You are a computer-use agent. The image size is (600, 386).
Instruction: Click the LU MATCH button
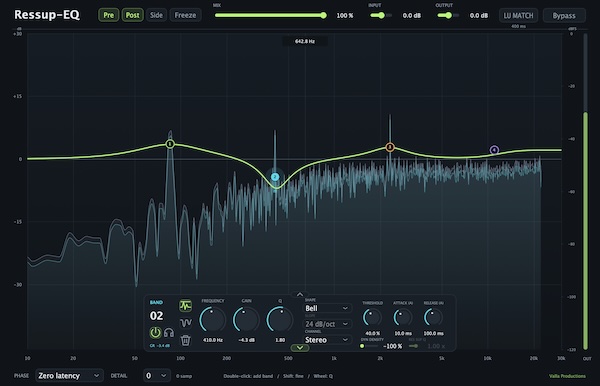click(x=518, y=16)
